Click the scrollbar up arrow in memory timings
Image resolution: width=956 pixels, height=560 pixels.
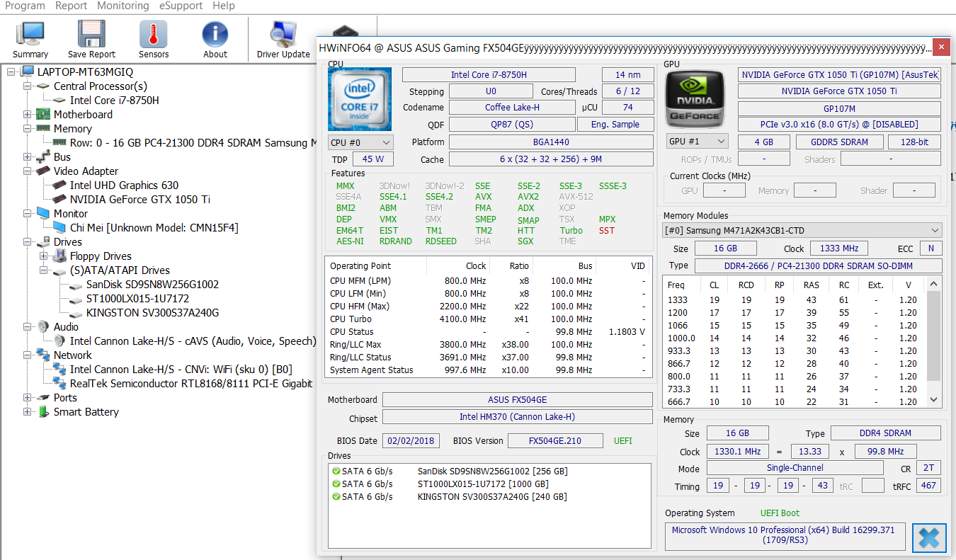934,284
